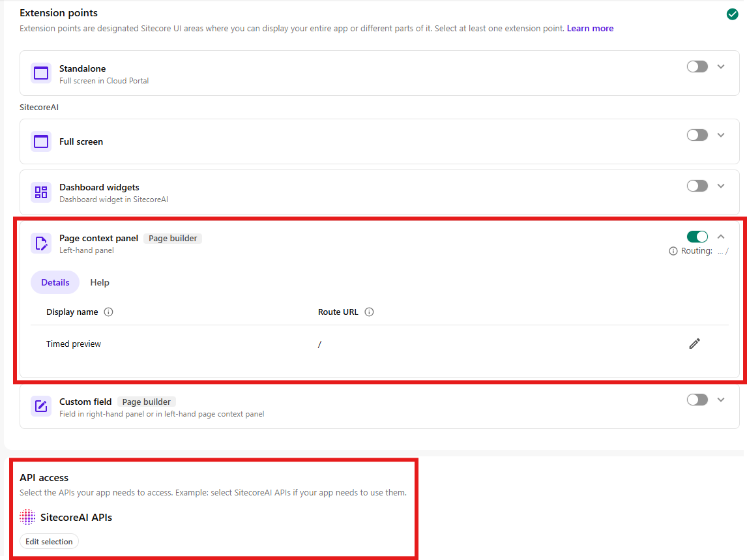Expand the Full screen section chevron
Viewport: 747px width, 560px height.
[722, 136]
